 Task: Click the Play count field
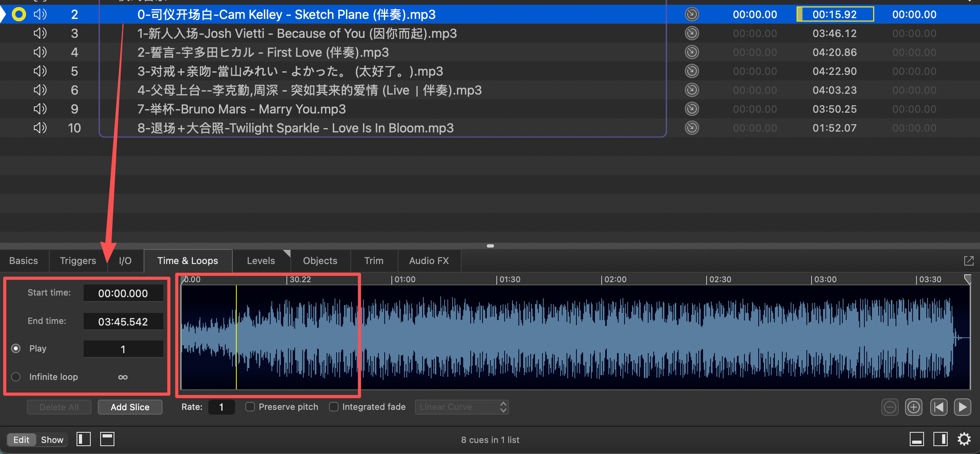click(123, 349)
